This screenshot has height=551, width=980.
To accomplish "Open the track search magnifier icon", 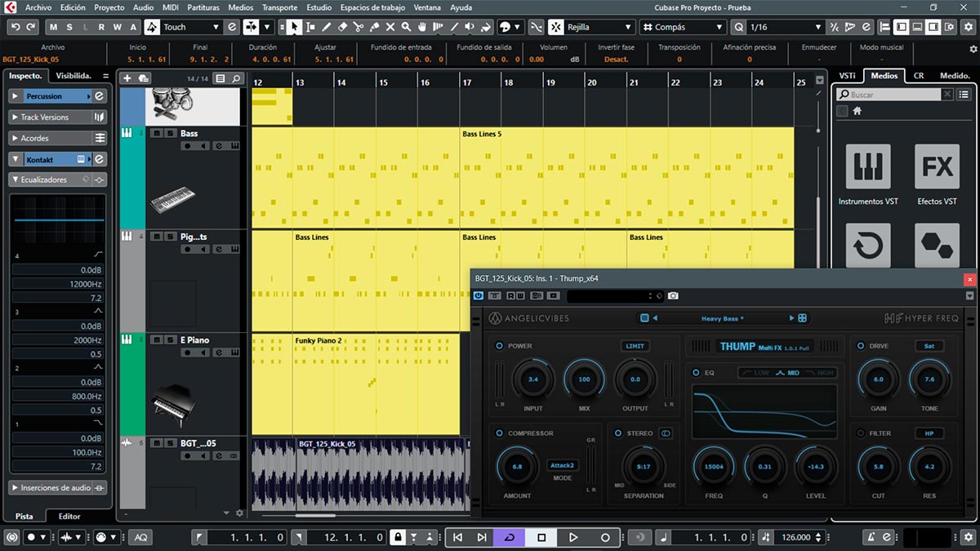I will pos(235,78).
